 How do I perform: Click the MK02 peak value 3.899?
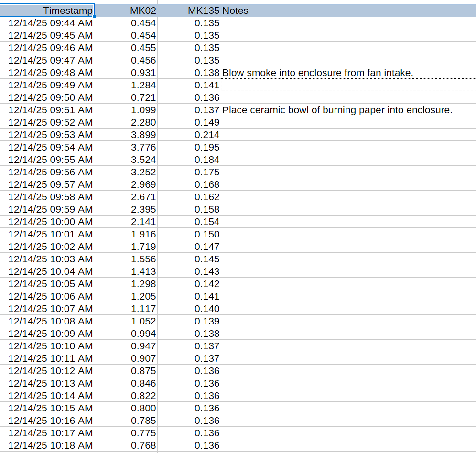pos(126,135)
